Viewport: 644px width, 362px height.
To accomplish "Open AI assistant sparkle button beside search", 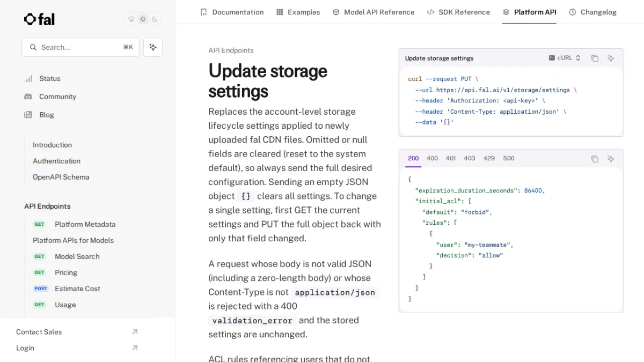I will point(153,47).
